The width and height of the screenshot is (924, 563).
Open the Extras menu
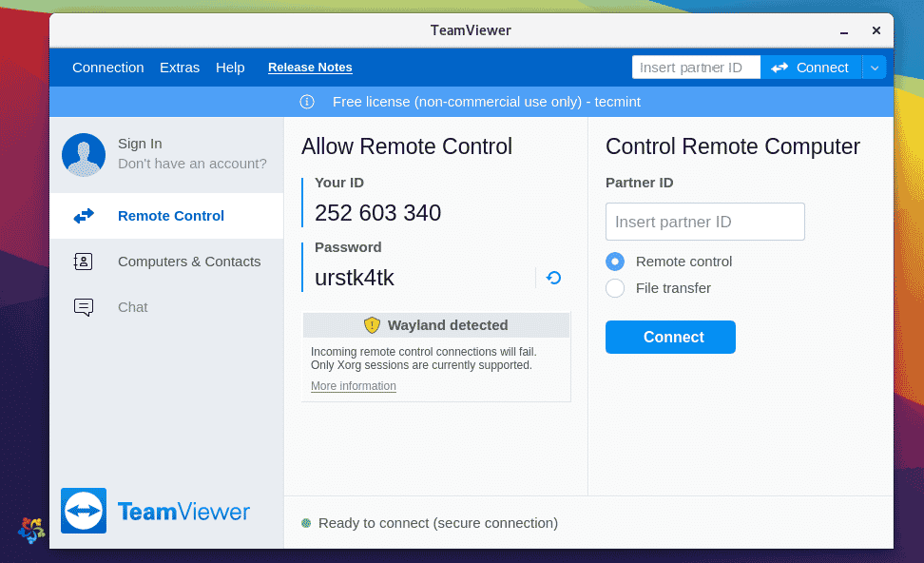click(180, 68)
